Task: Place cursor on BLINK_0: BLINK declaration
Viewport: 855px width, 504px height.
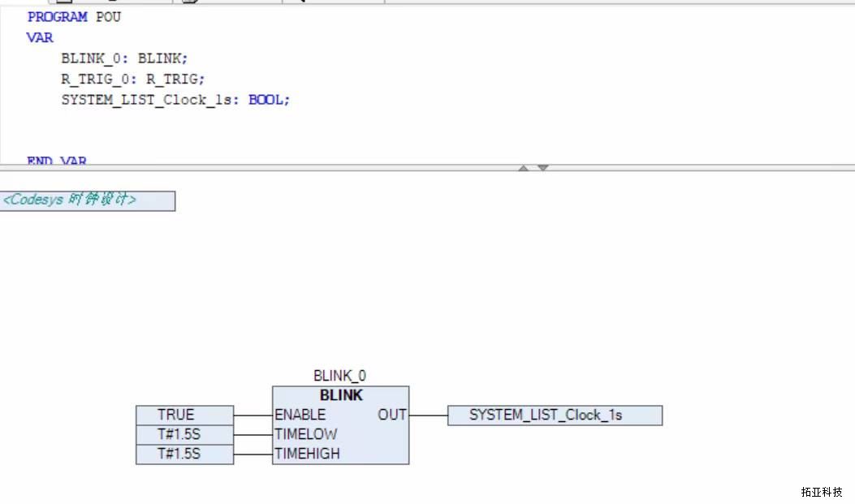Action: 124,58
